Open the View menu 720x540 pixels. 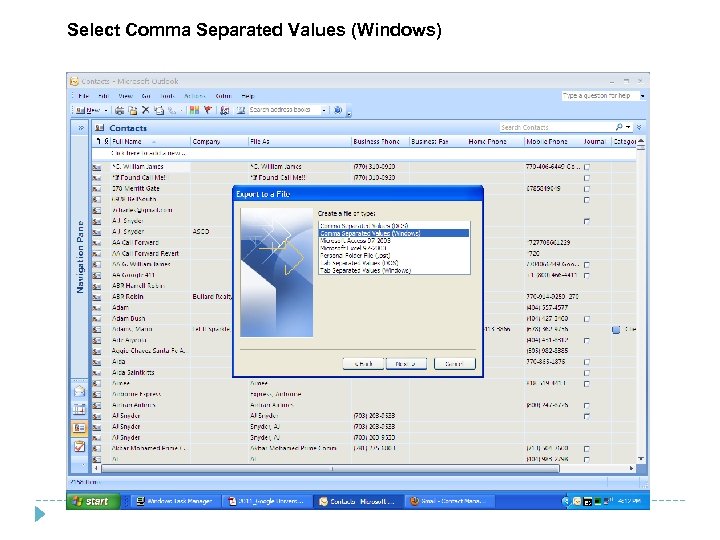(125, 96)
